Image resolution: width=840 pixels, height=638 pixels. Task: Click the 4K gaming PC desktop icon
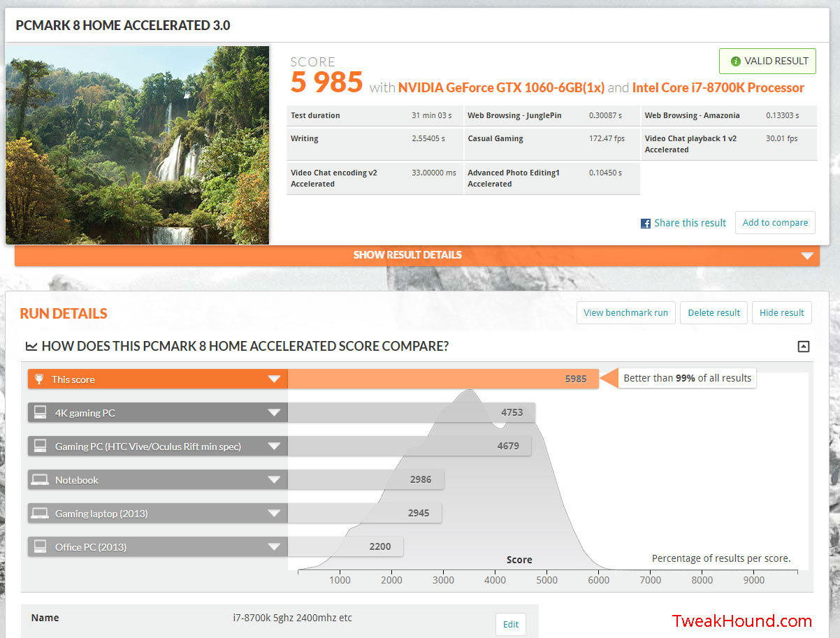41,412
